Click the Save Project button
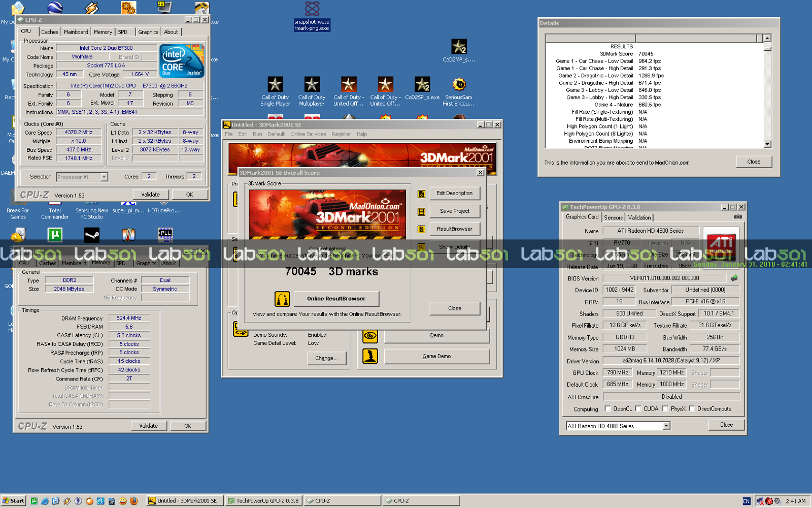 [455, 211]
